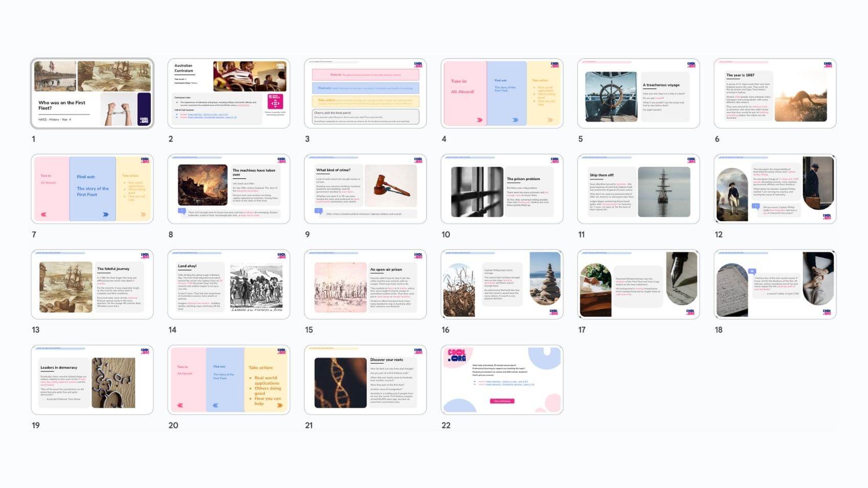Click the handcuffs image on slide 1

click(118, 109)
